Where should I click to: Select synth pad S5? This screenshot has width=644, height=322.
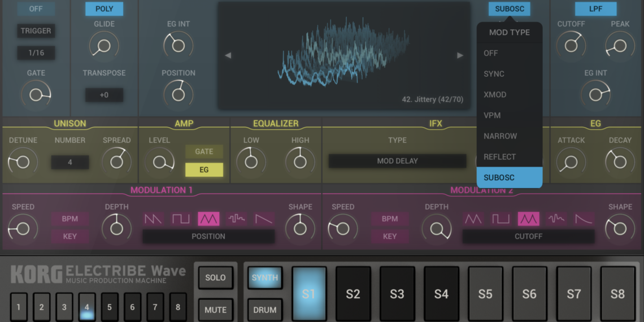pos(485,294)
